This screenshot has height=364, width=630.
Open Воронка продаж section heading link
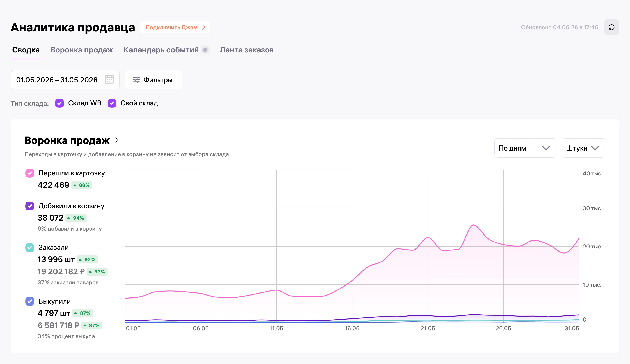click(67, 140)
